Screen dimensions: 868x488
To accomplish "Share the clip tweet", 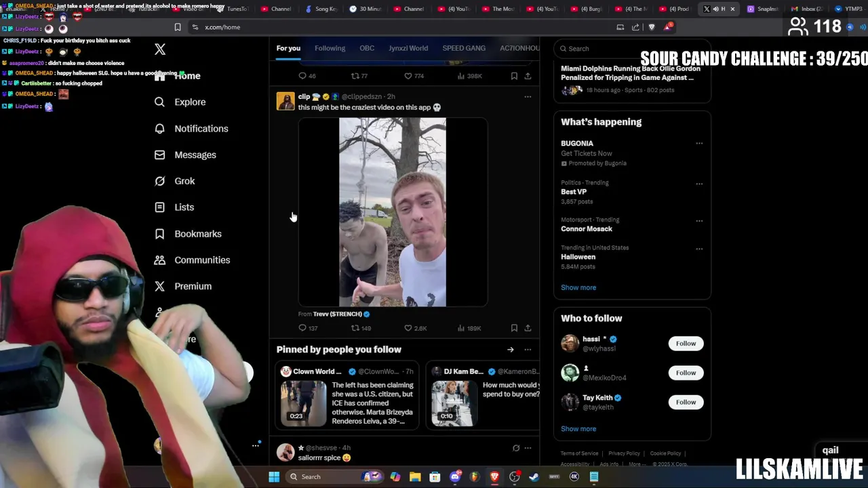I will [528, 328].
